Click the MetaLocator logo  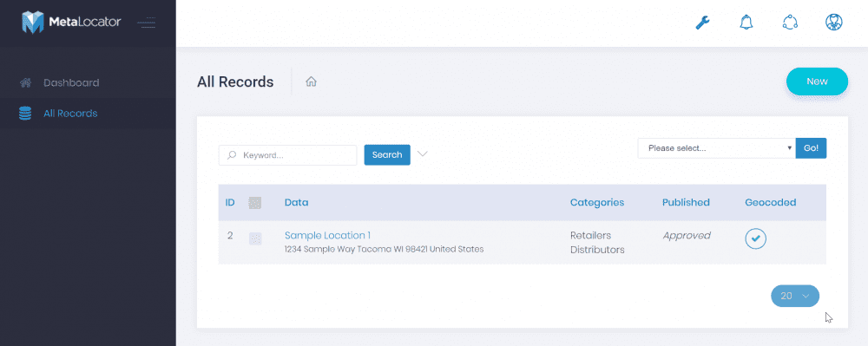[x=71, y=23]
